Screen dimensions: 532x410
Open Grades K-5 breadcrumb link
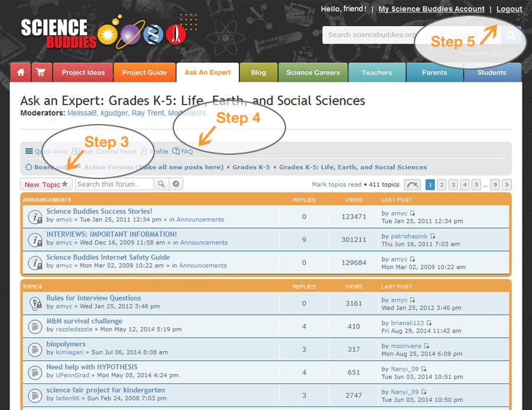pyautogui.click(x=251, y=167)
